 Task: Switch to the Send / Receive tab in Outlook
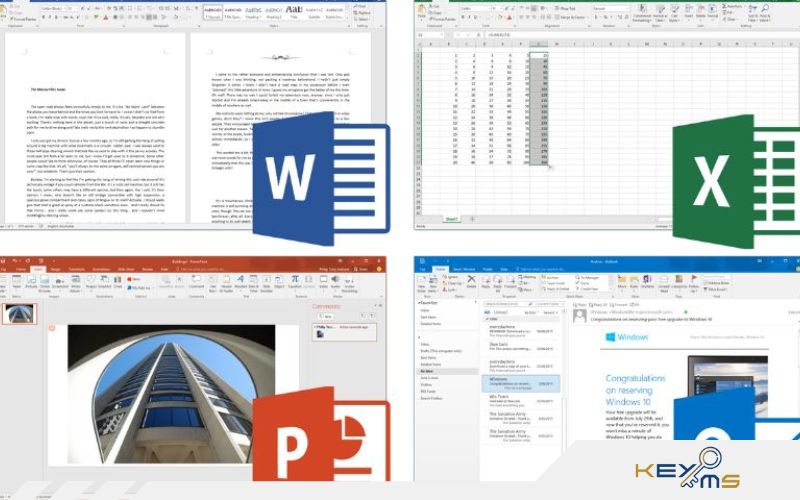click(464, 269)
